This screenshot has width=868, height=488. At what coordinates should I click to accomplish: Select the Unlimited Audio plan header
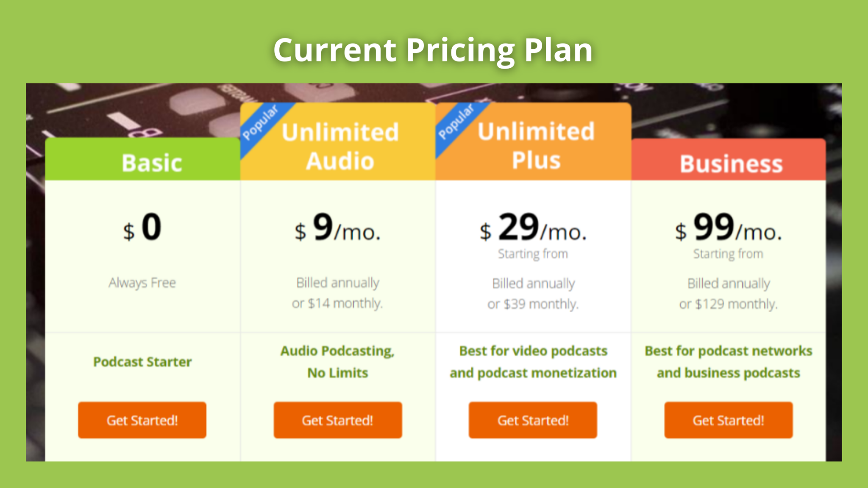click(x=340, y=146)
